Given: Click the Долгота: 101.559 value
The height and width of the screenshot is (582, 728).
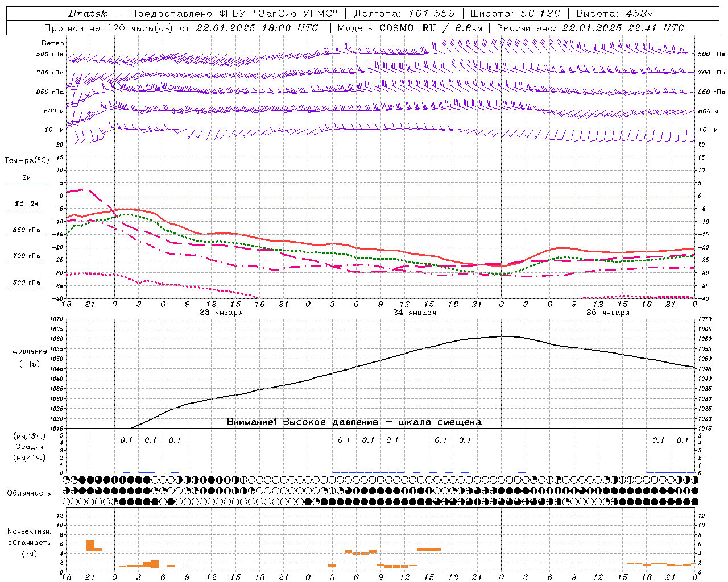Looking at the screenshot, I should click(x=404, y=14).
